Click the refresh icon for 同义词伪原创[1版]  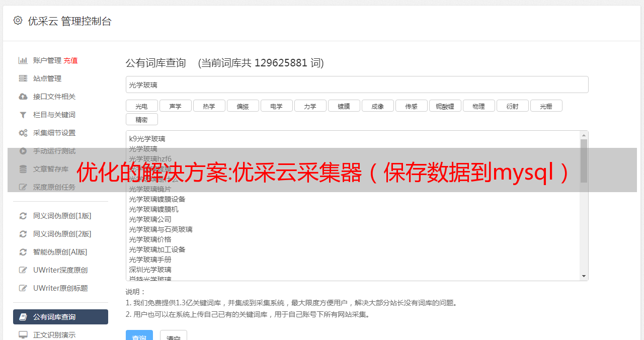pyautogui.click(x=23, y=216)
